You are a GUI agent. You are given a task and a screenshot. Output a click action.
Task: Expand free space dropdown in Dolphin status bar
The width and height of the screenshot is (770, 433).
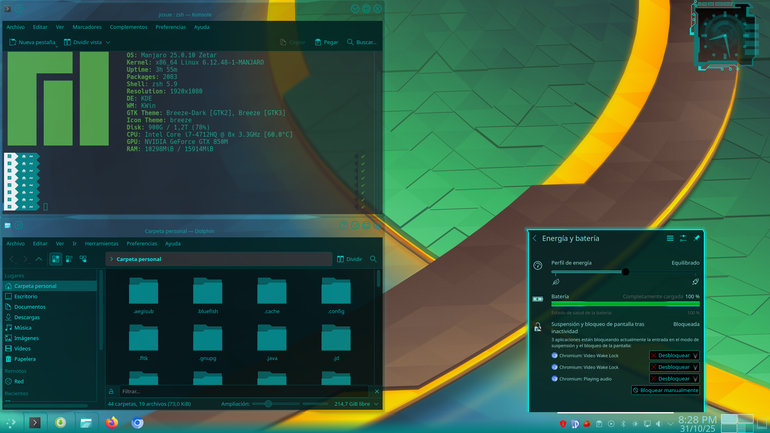click(376, 404)
